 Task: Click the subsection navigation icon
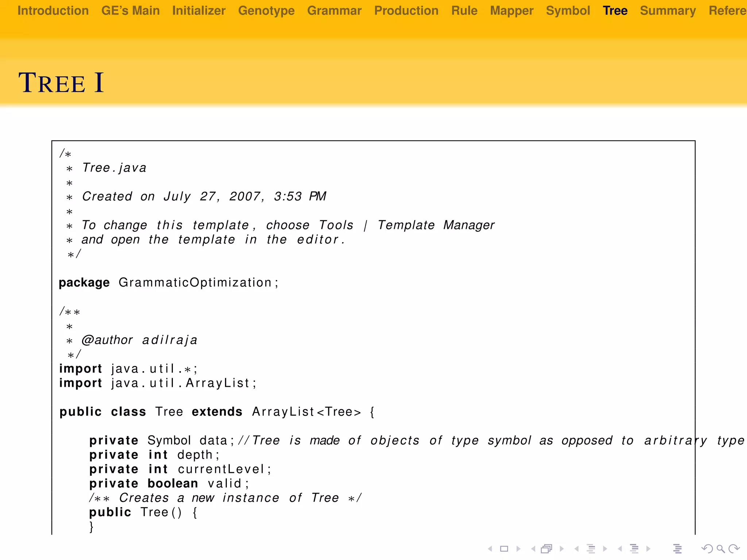[x=591, y=549]
